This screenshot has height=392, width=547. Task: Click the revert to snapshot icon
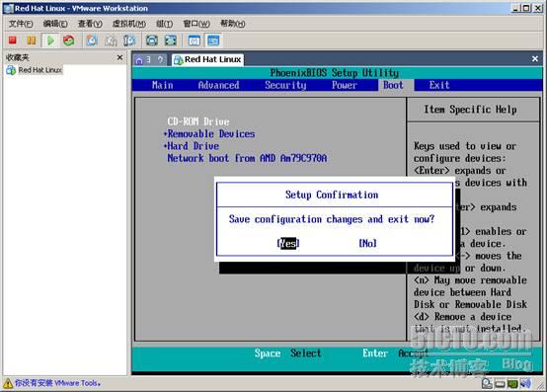tap(111, 40)
